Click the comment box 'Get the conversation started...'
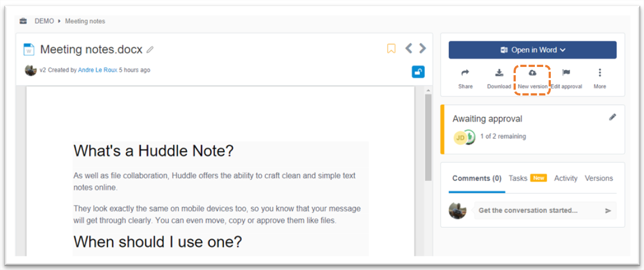Screen dimensions: 644x270 pos(545,210)
